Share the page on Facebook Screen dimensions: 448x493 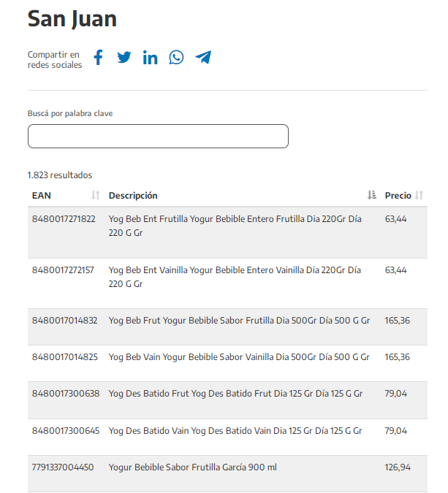tap(99, 58)
